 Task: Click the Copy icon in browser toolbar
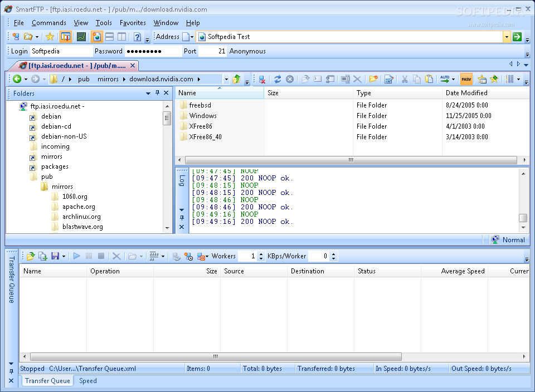point(417,79)
